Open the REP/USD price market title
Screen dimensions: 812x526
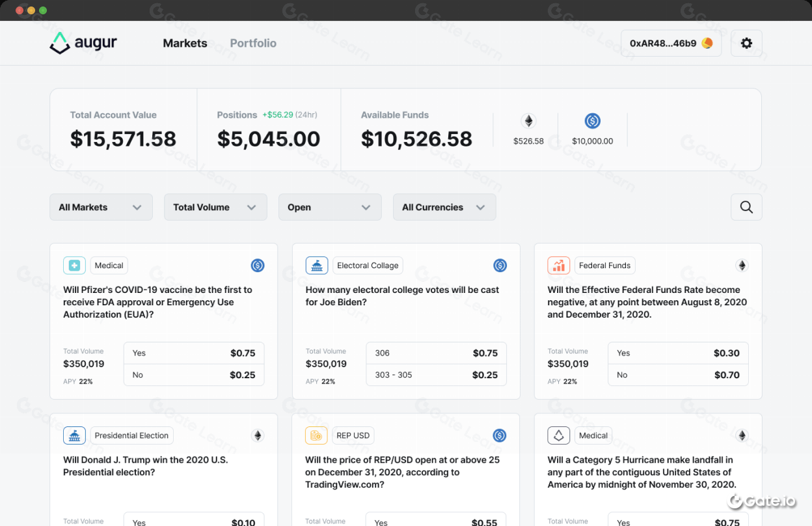(402, 472)
